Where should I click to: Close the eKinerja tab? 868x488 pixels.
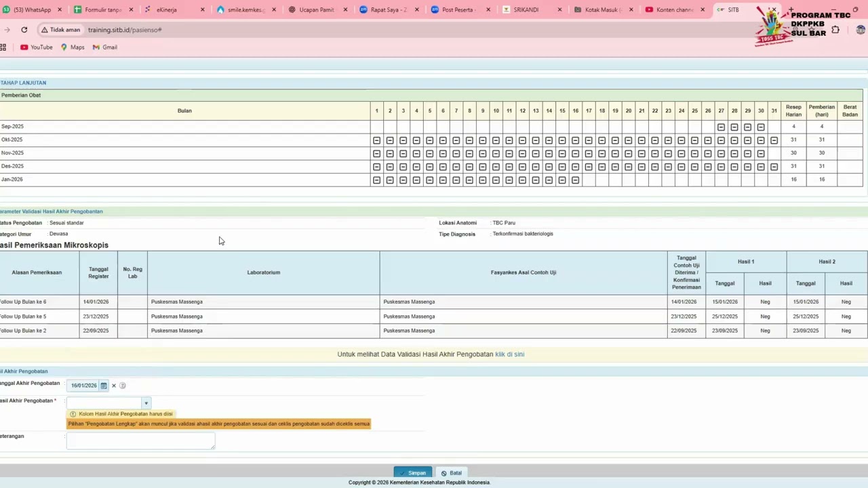202,10
